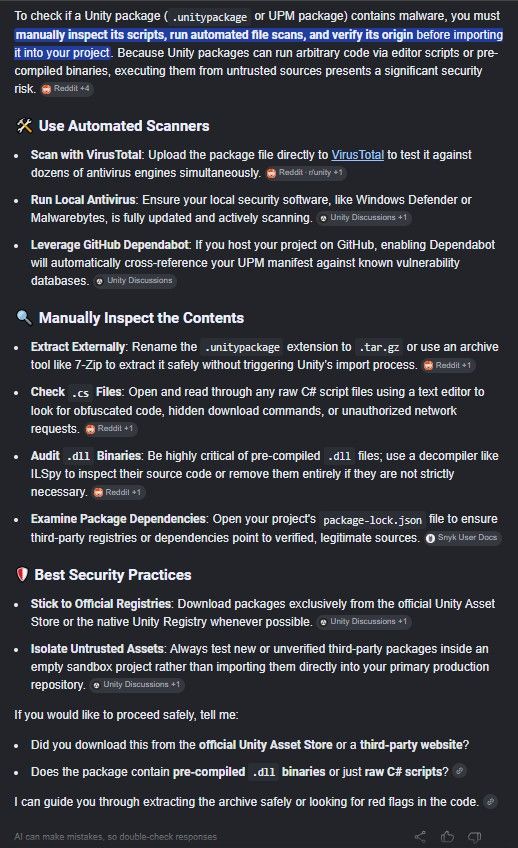Click the 'Use Automated Scanners' heading
Screen dimensions: 518x848
(x=124, y=126)
